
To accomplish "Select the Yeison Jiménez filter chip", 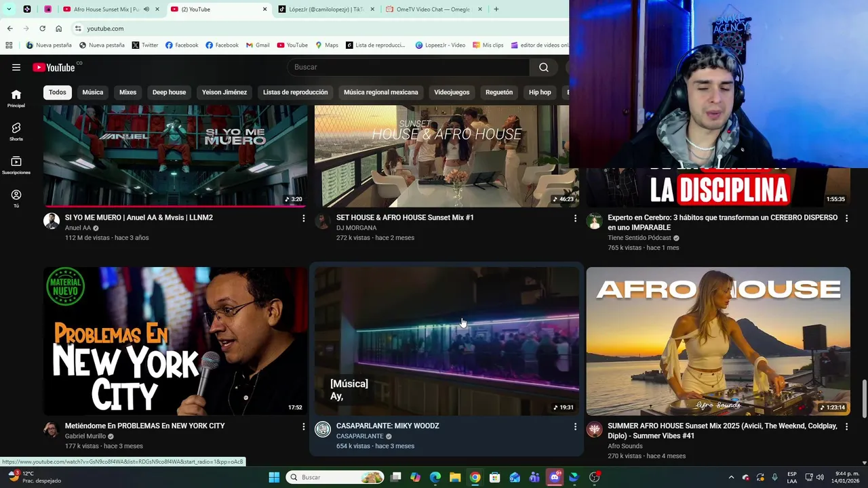I will click(224, 92).
